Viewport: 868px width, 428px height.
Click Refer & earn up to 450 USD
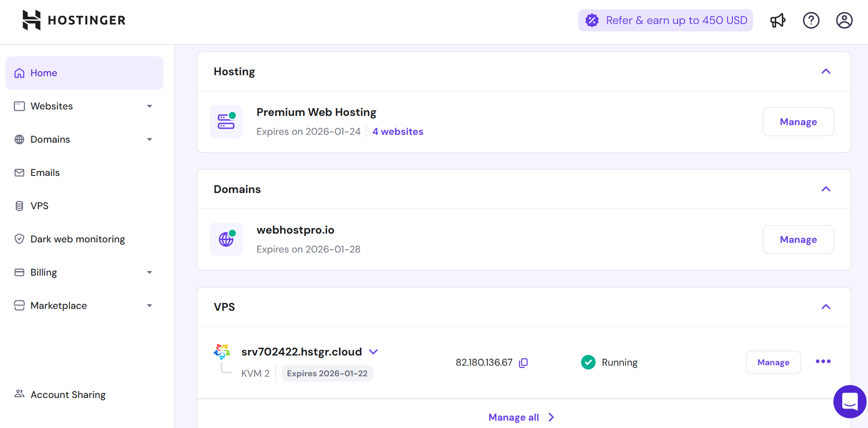(665, 20)
